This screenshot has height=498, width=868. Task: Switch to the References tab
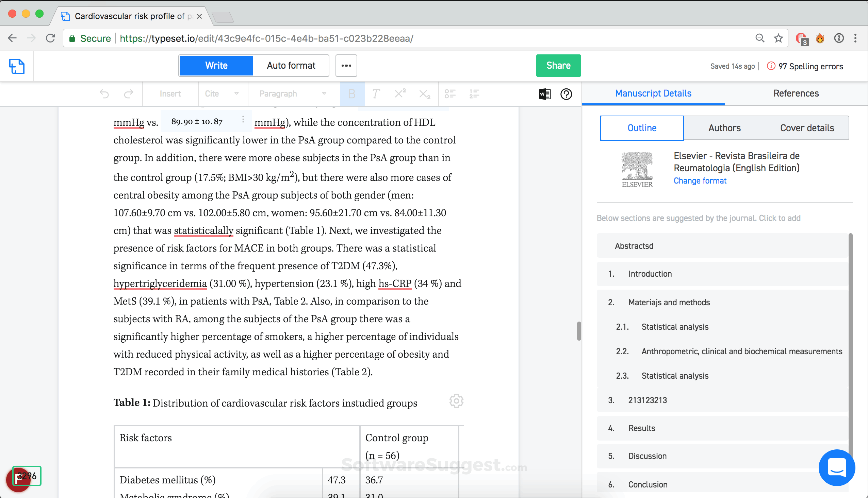pyautogui.click(x=796, y=93)
